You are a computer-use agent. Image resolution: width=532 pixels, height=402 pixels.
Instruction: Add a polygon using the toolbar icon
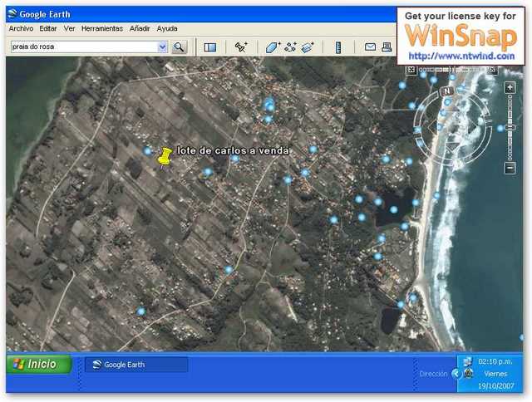click(x=273, y=47)
